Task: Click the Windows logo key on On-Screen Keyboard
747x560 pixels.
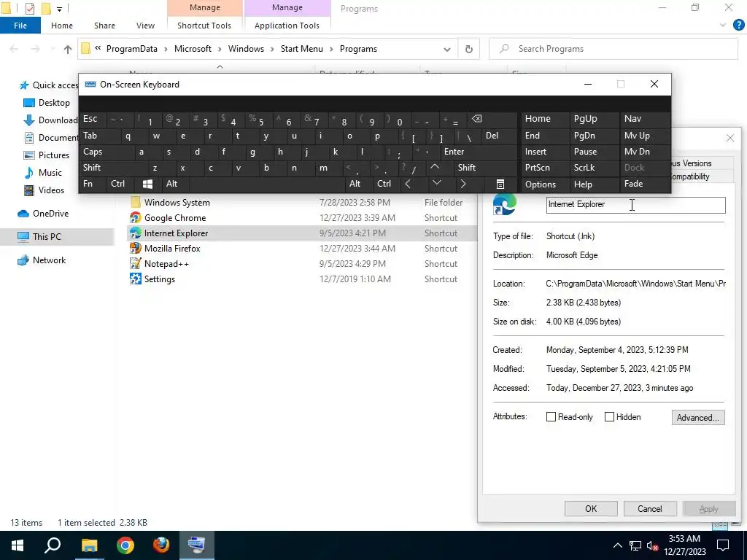Action: [x=147, y=184]
